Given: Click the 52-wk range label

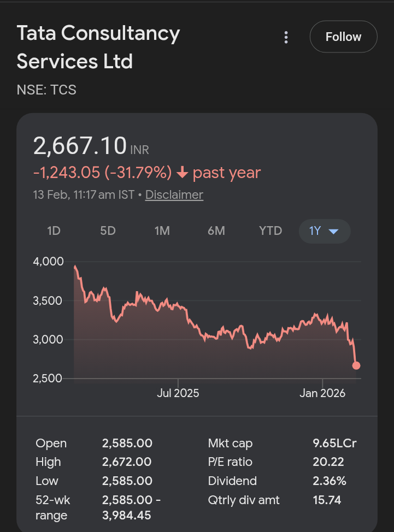Looking at the screenshot, I should 52,507.
